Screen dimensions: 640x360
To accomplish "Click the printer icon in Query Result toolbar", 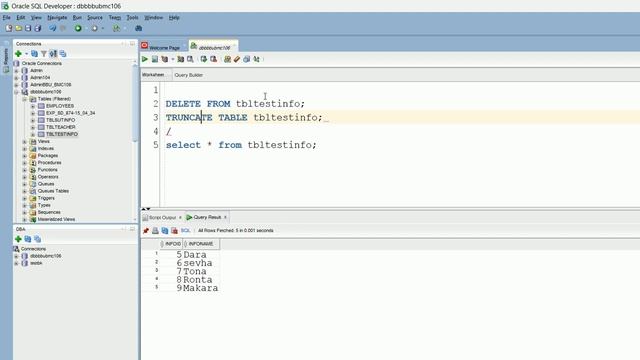I will 155,231.
